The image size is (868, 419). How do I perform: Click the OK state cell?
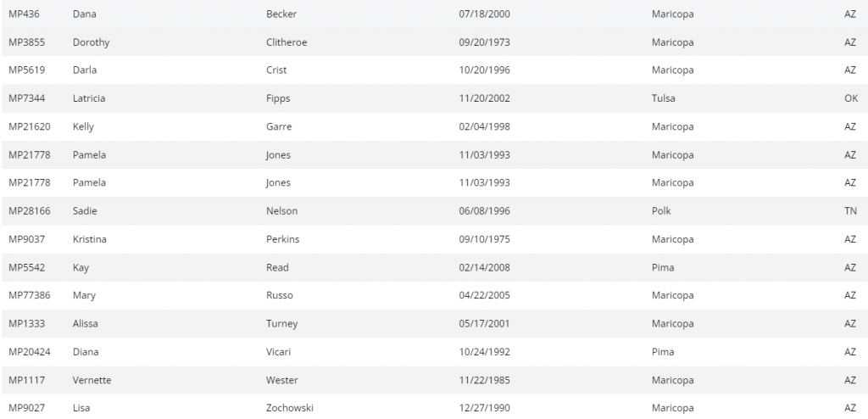[x=851, y=98]
